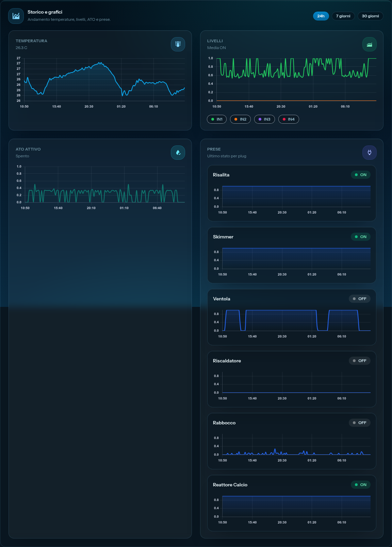Click the area chart icon in Livelli card
392x547 pixels.
pyautogui.click(x=370, y=44)
